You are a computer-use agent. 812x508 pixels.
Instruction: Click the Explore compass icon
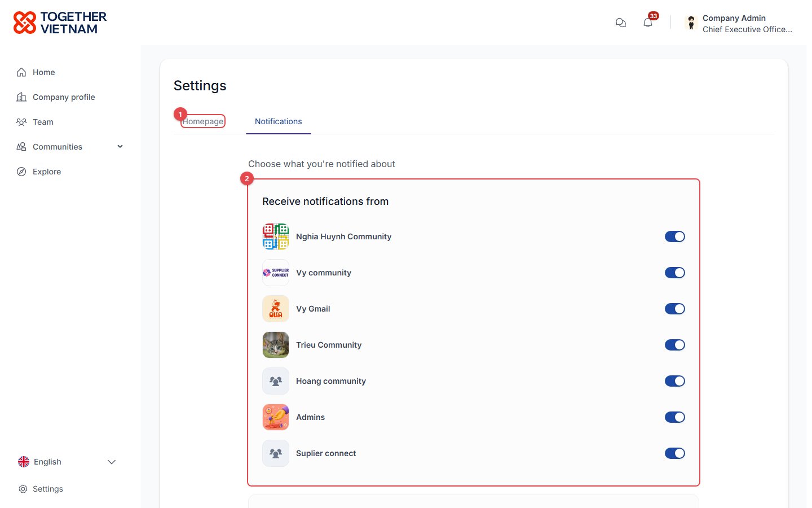pyautogui.click(x=21, y=172)
